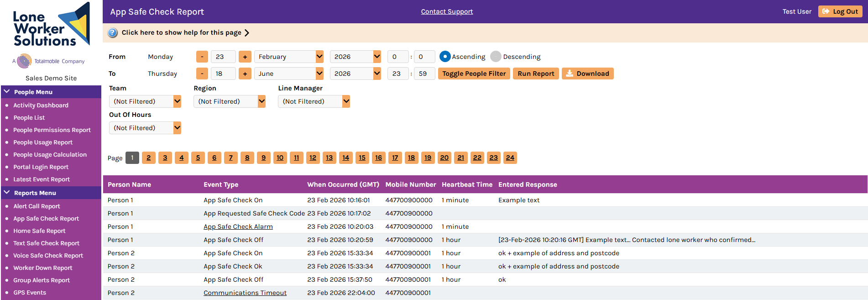868x300 pixels.
Task: Open the From year dropdown
Action: (356, 57)
